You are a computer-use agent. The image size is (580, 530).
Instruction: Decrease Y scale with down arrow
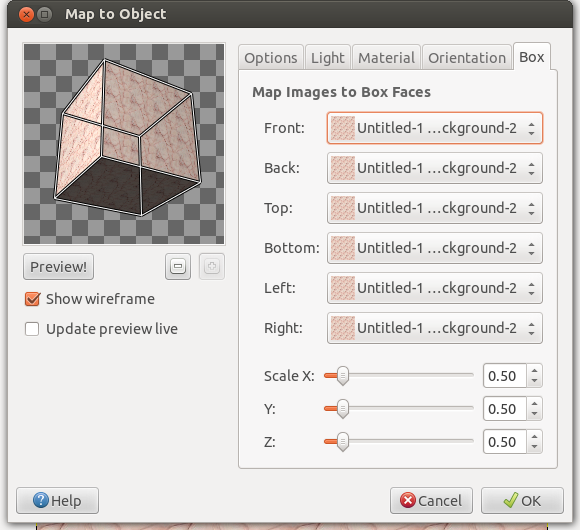[x=535, y=414]
